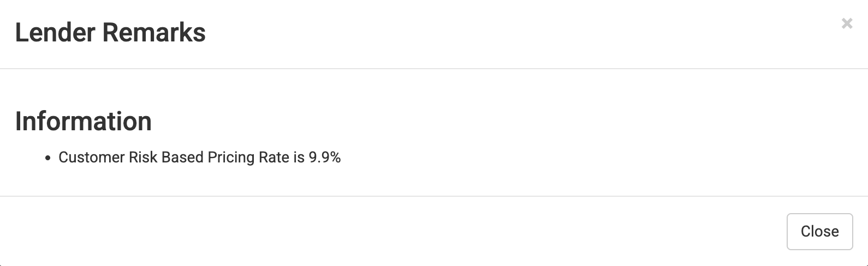Click the 9.9% rate value
Viewport: 868px width, 266px height.
[324, 158]
